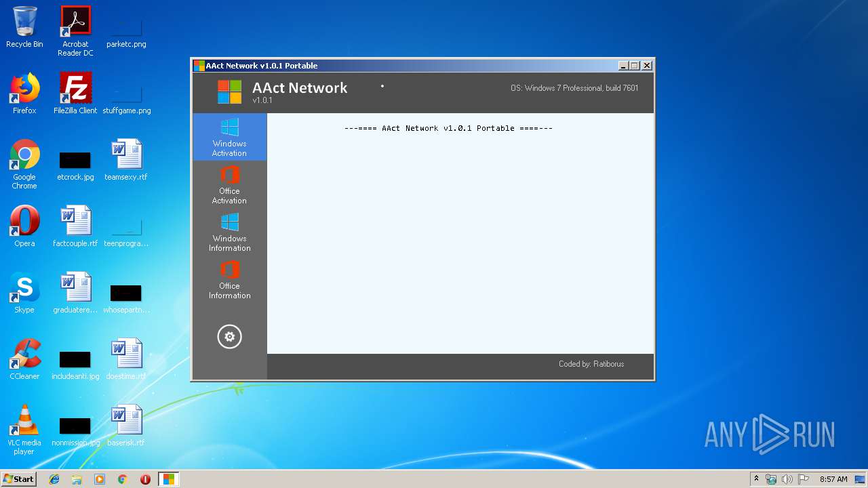Select teamsexy.rtf desktop document
The height and width of the screenshot is (488, 868).
point(126,160)
